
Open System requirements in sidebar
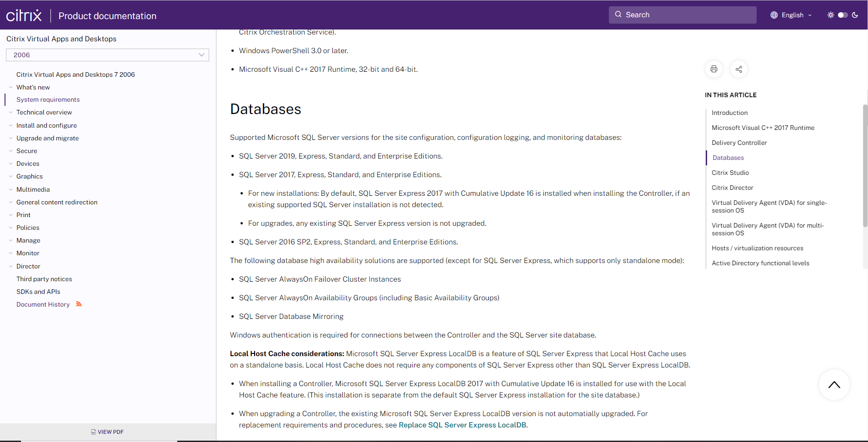point(48,99)
